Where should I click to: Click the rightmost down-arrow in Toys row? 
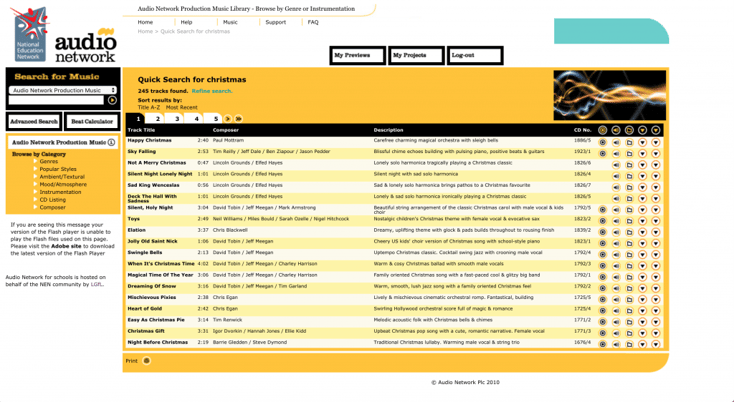(x=655, y=221)
